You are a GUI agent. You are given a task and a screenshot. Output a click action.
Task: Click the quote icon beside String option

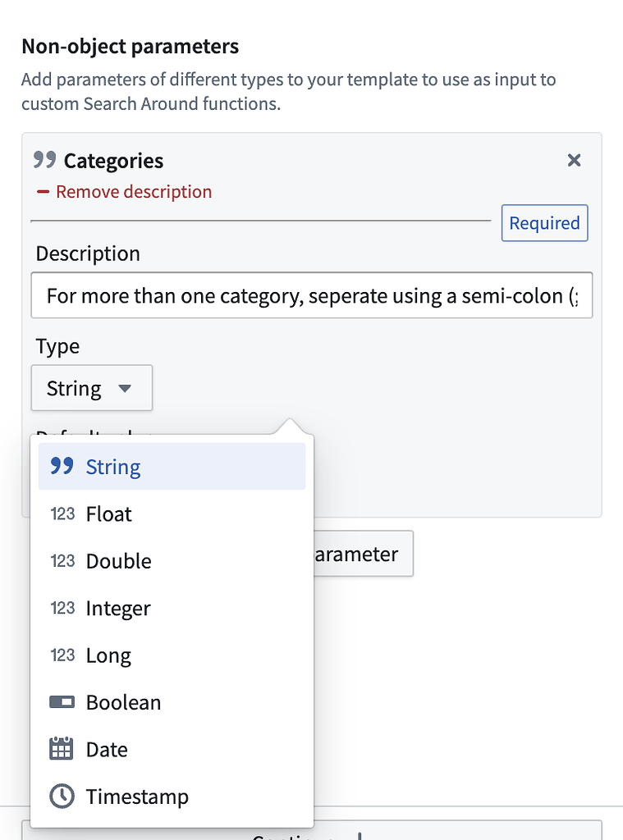(62, 467)
